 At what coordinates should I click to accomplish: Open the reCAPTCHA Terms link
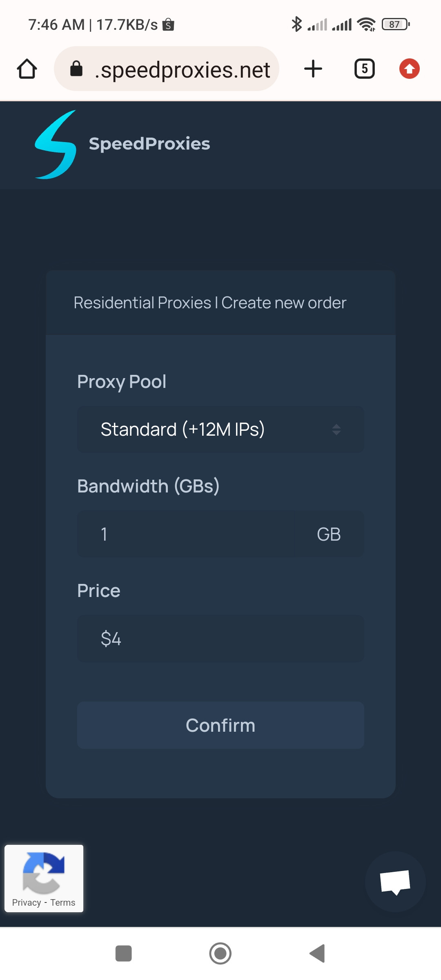click(63, 902)
